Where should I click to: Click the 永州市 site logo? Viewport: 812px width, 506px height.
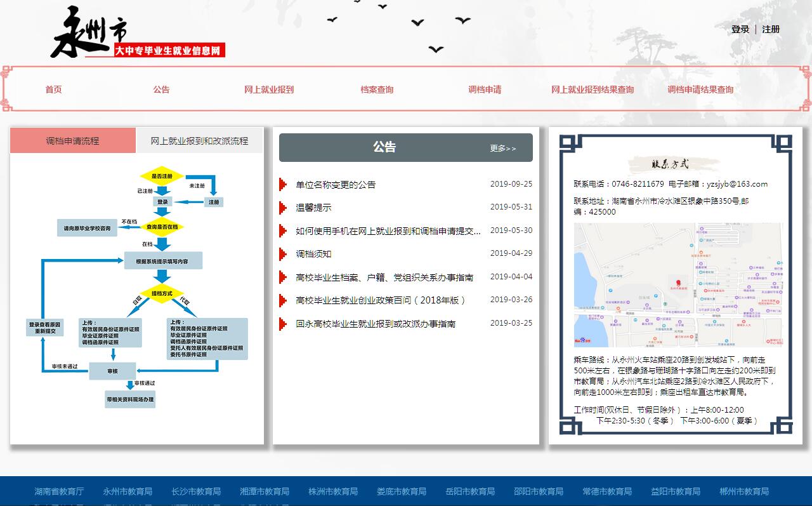point(138,34)
